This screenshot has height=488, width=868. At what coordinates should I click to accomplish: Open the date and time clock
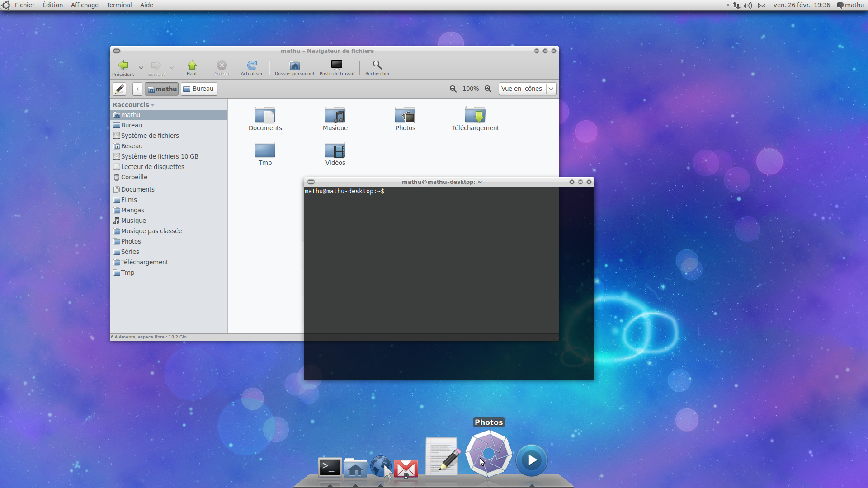[x=802, y=5]
